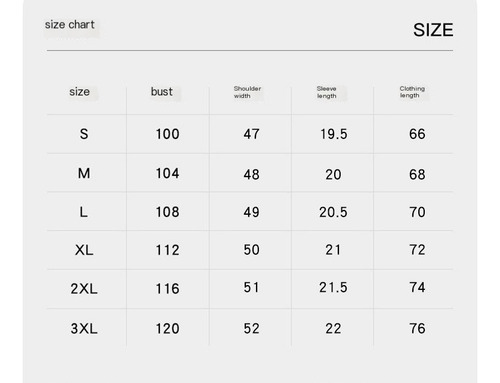Screen dimensions: 500x383
Task: Click the large SIZE heading
Action: [433, 30]
